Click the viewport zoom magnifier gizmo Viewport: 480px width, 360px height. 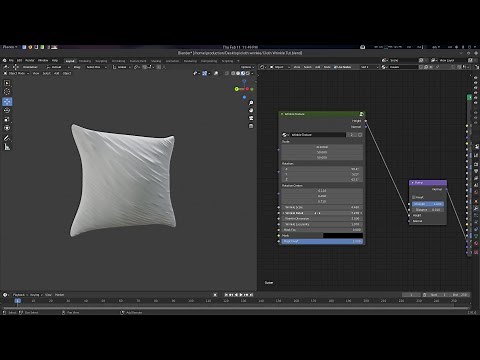[251, 103]
